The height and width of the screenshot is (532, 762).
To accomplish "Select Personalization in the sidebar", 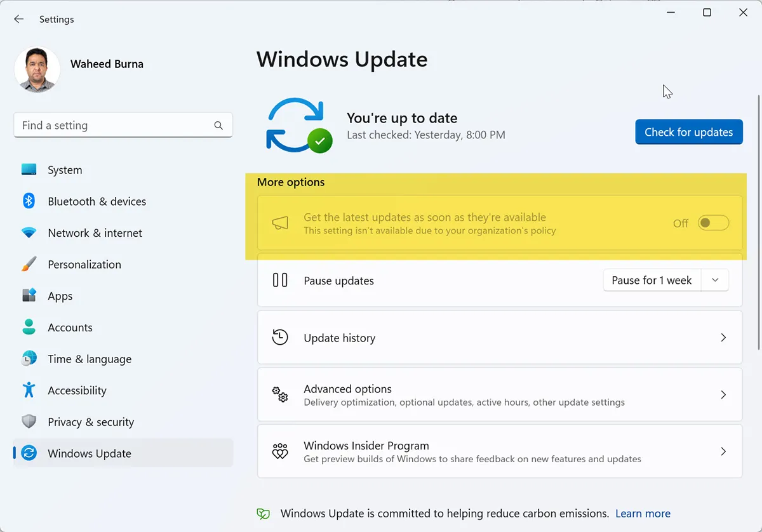I will point(123,264).
